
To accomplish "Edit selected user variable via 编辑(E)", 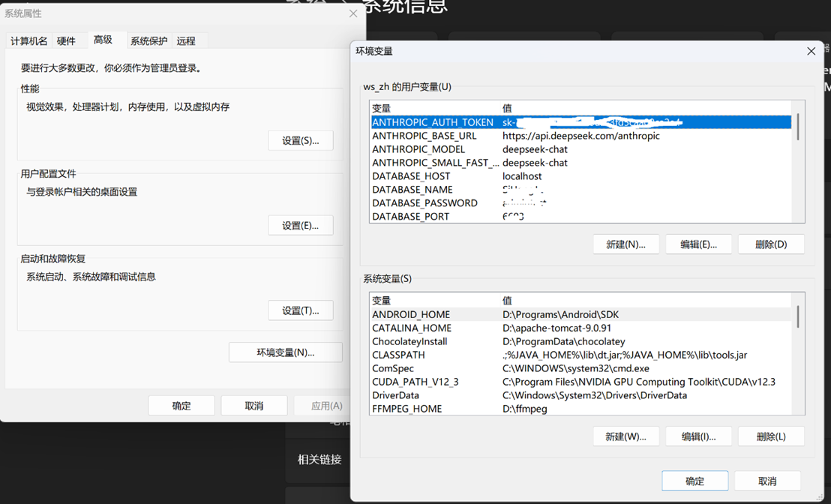I will tap(698, 244).
